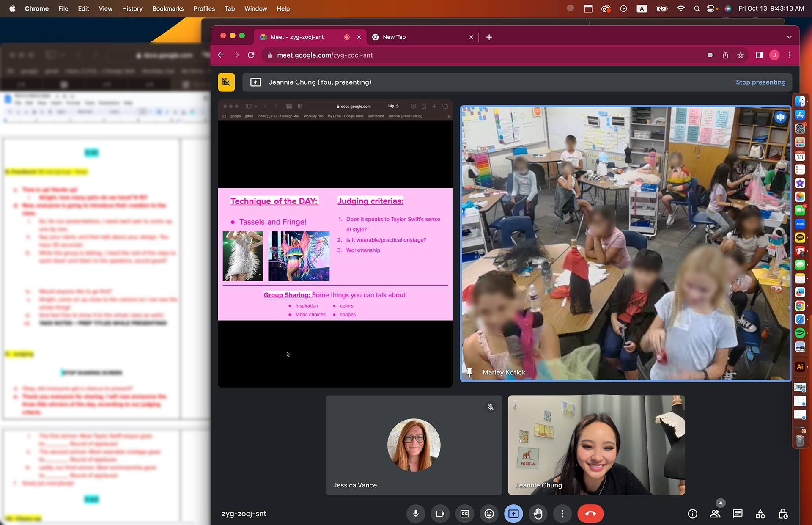812x525 pixels.
Task: Click the present screen button in control bar
Action: pos(513,514)
